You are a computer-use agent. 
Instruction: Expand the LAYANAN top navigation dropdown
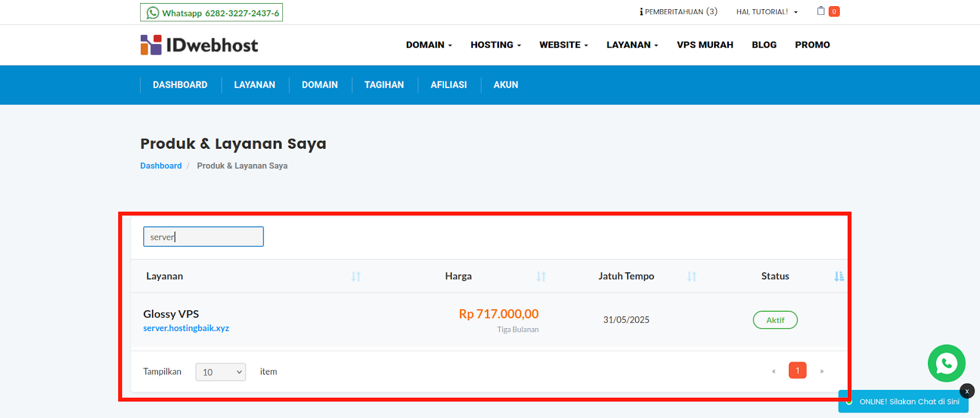click(632, 45)
